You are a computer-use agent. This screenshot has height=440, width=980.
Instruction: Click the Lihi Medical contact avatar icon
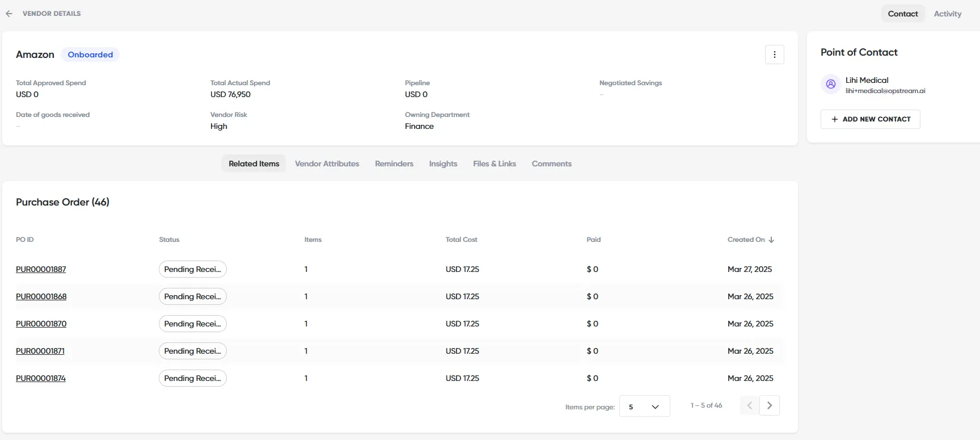click(x=830, y=84)
